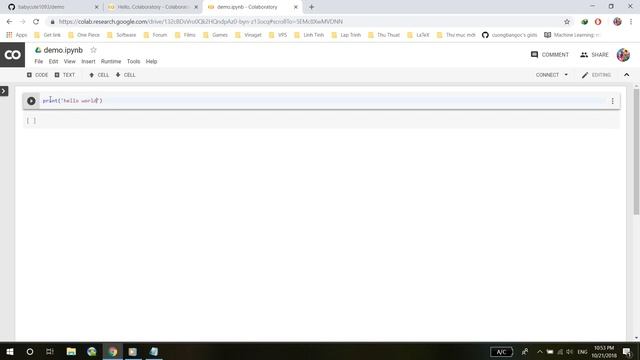Open the CONNECT dropdown arrow
640x360 pixels.
tap(566, 75)
